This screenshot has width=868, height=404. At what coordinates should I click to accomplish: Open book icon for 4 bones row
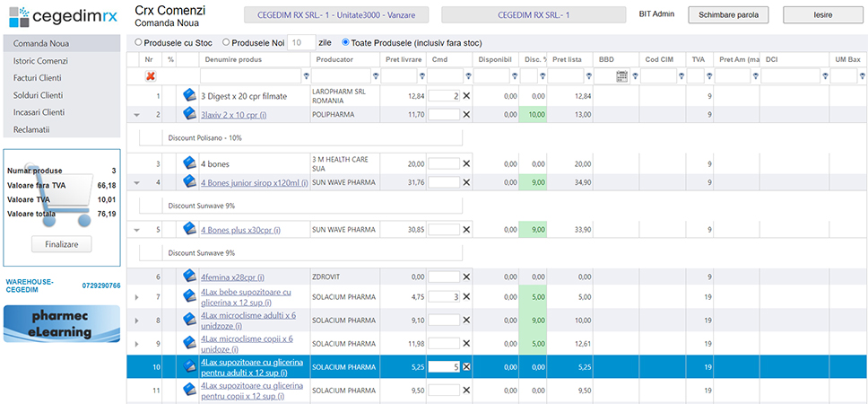click(189, 163)
